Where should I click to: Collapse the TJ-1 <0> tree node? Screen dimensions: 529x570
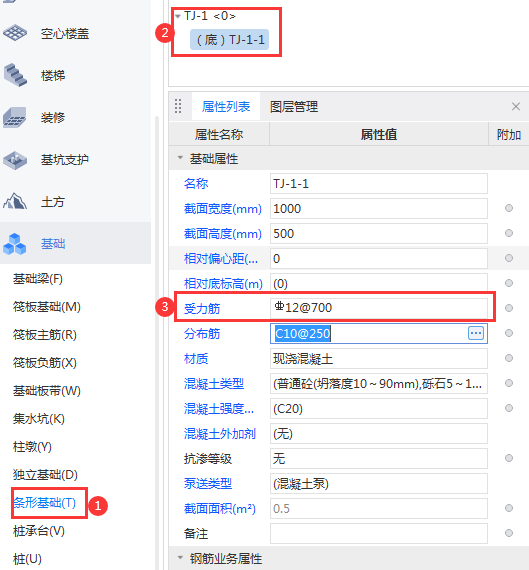click(x=178, y=16)
